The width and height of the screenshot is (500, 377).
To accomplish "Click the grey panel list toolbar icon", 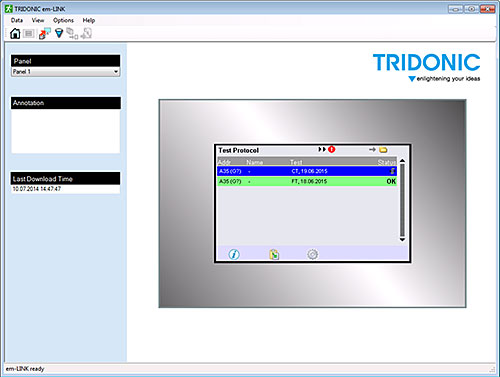I will [29, 33].
